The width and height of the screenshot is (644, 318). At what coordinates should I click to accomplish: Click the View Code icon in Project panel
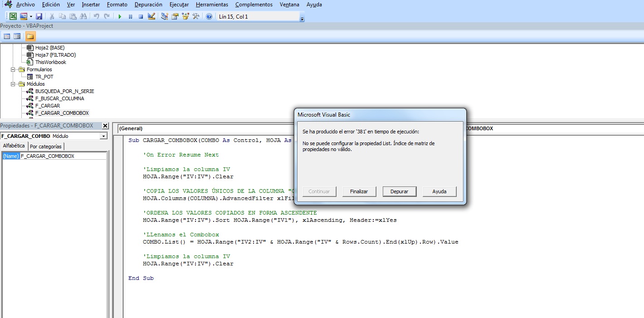7,36
